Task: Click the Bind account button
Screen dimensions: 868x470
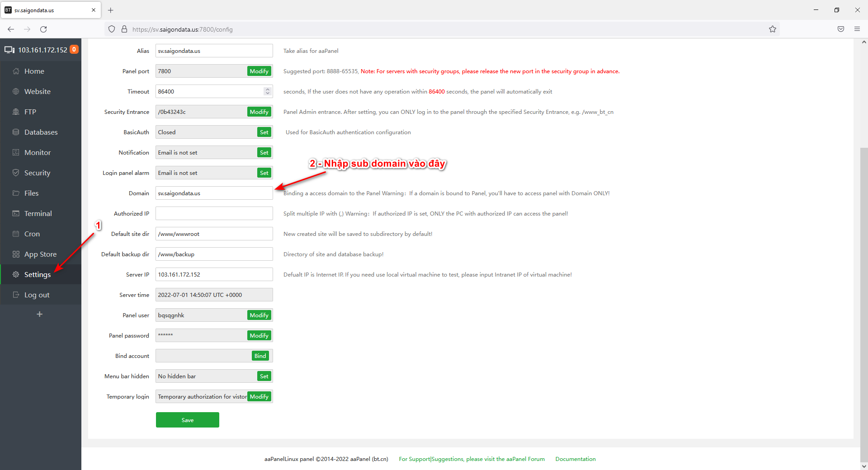Action: 260,356
